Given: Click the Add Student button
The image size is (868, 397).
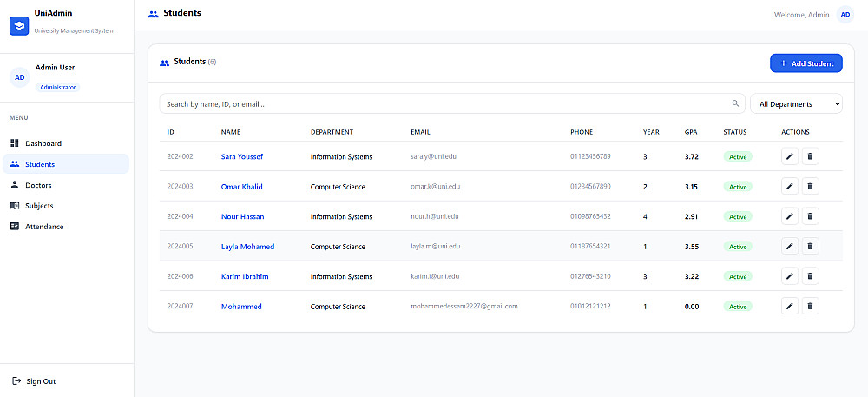Looking at the screenshot, I should coord(806,63).
